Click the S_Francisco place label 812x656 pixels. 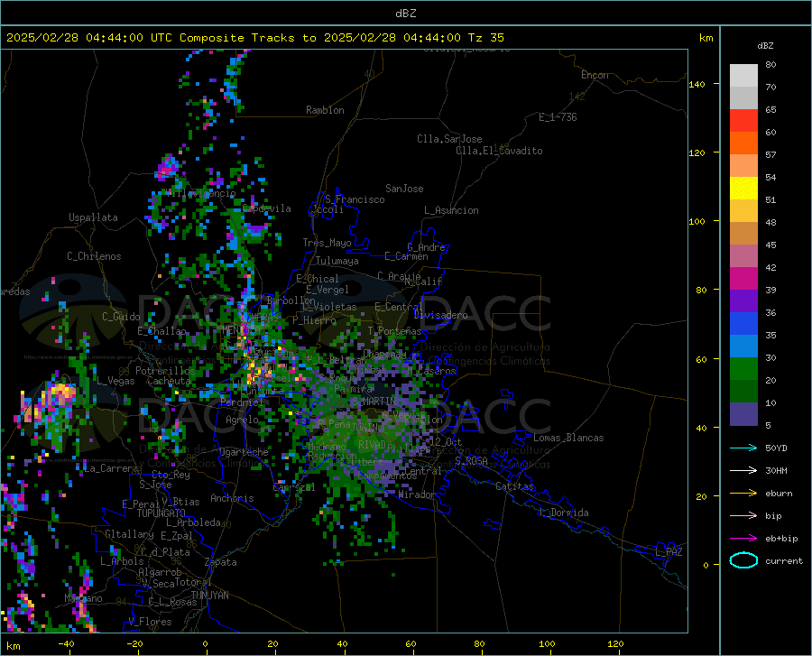pos(355,199)
